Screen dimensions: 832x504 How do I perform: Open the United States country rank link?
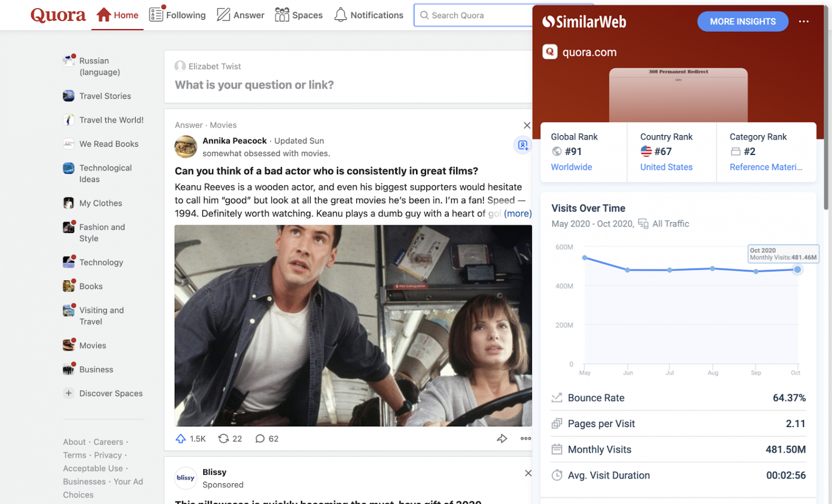tap(666, 167)
